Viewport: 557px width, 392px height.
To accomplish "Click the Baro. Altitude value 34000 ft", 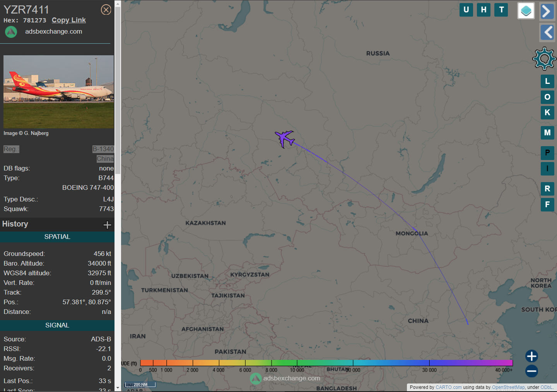I will click(x=99, y=264).
